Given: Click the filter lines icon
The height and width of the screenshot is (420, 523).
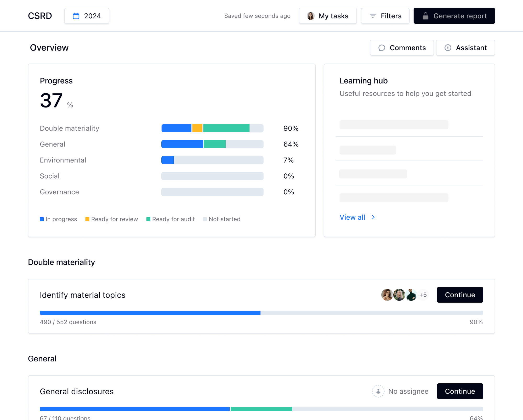Looking at the screenshot, I should point(373,16).
